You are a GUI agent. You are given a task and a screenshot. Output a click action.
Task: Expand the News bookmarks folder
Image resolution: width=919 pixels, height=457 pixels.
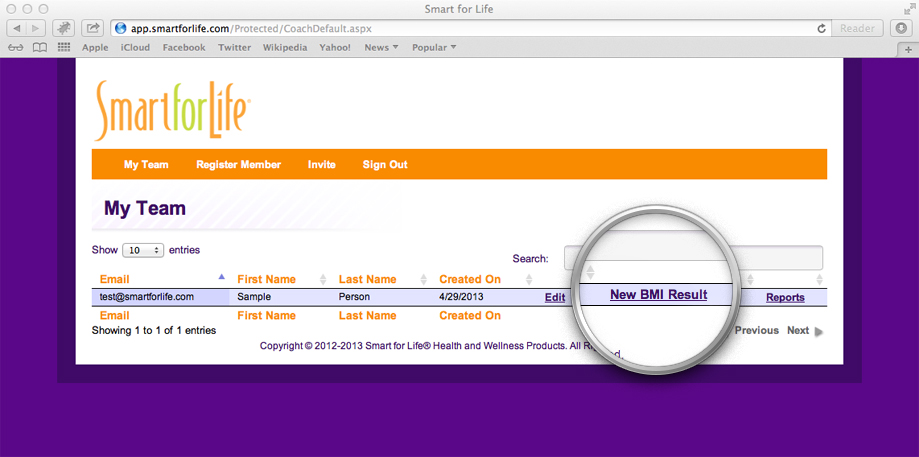click(381, 47)
